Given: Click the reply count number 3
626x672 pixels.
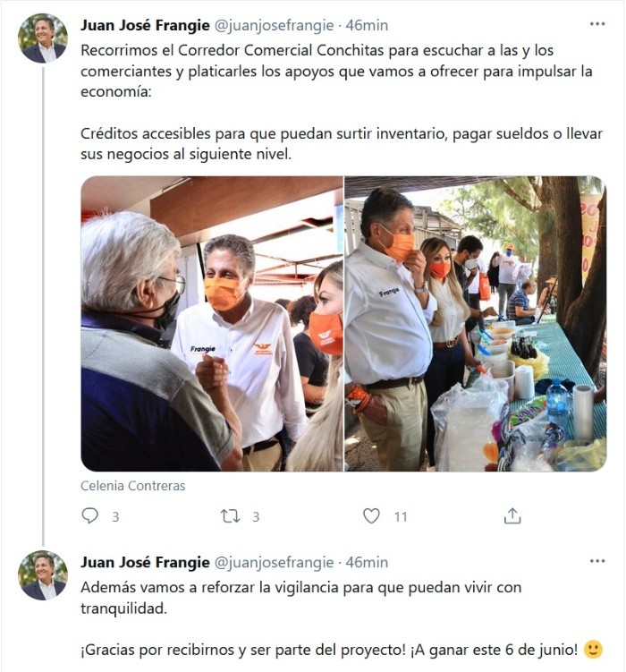Looking at the screenshot, I should tap(115, 517).
